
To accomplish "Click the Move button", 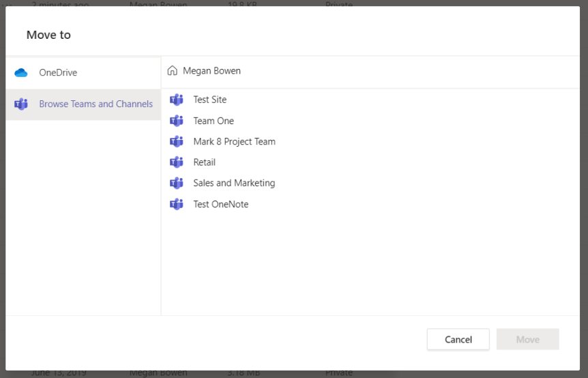I will 527,339.
